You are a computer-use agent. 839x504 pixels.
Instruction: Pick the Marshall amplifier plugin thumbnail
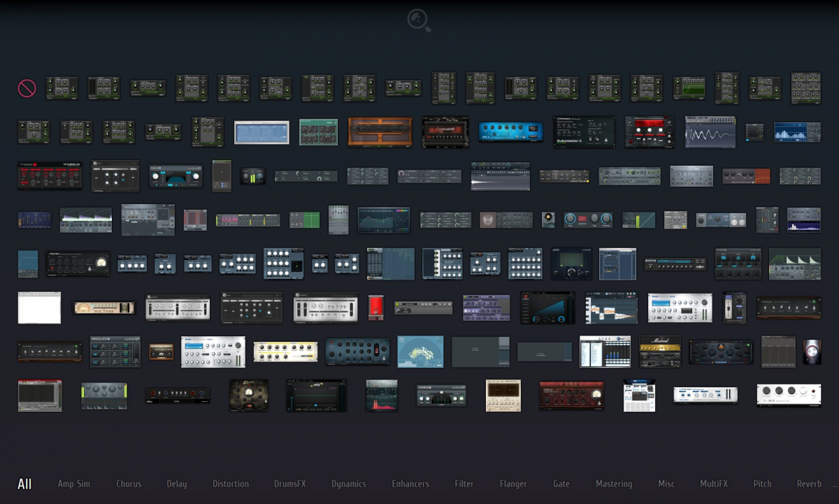coord(659,351)
